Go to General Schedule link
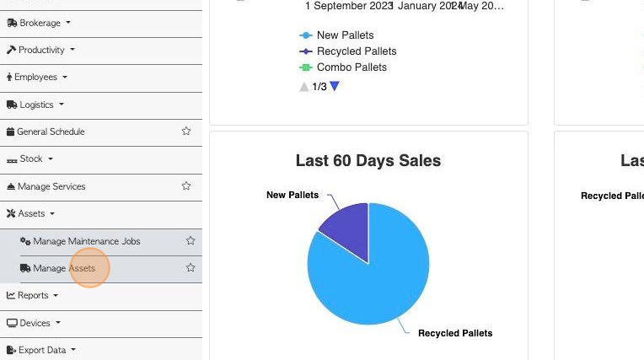This screenshot has width=644, height=360. [x=51, y=132]
